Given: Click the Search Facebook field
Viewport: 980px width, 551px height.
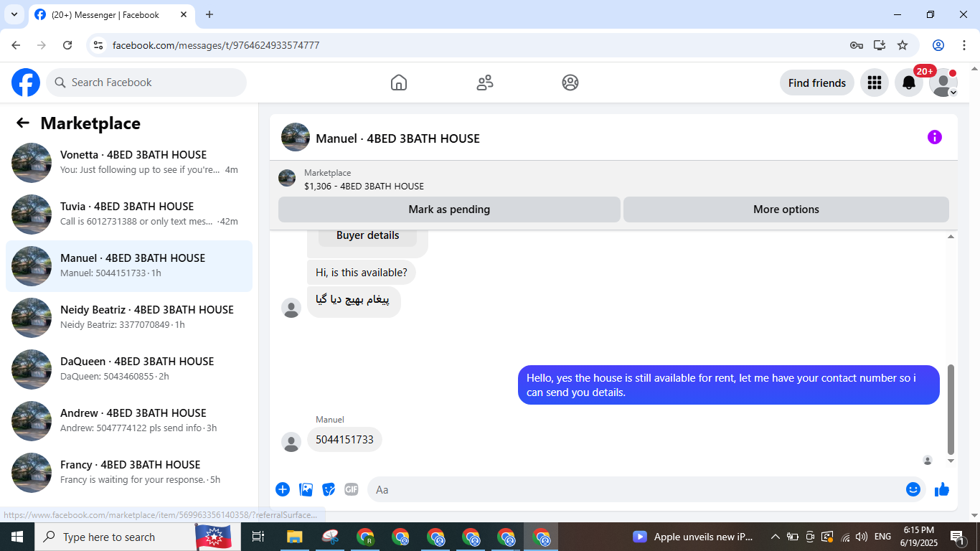Looking at the screenshot, I should [146, 83].
